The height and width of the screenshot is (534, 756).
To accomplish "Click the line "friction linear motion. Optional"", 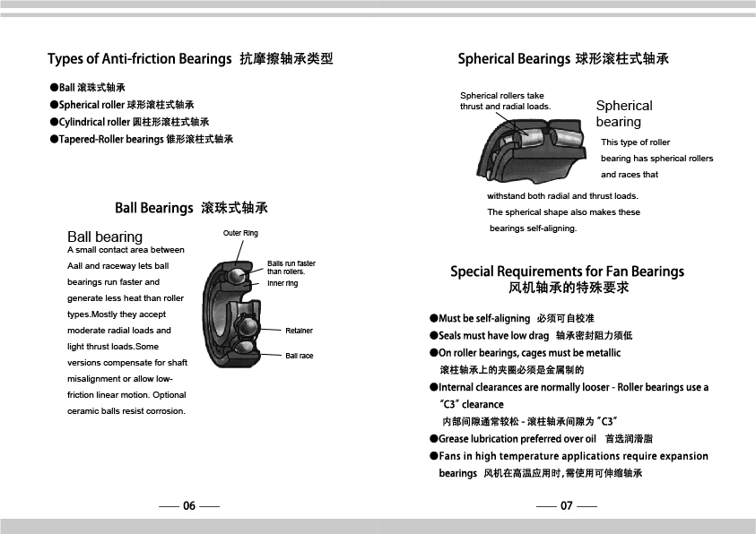I will click(x=126, y=395).
